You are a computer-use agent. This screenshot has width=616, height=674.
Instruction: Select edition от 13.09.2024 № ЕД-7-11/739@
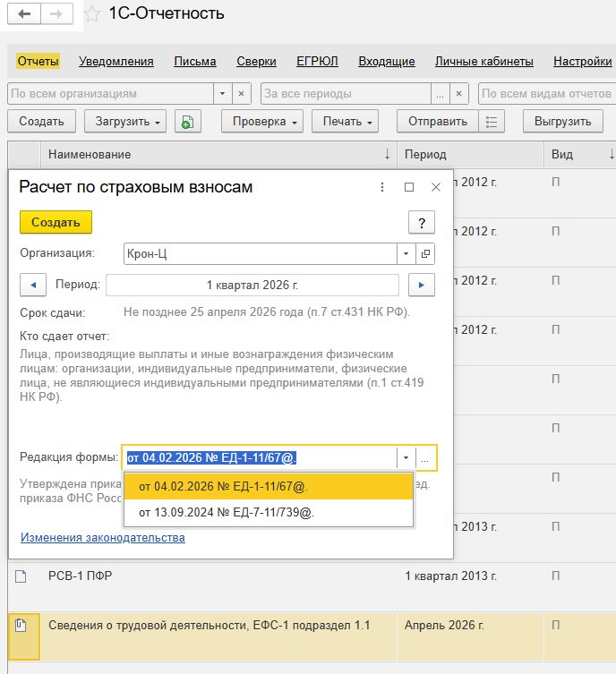pos(227,513)
